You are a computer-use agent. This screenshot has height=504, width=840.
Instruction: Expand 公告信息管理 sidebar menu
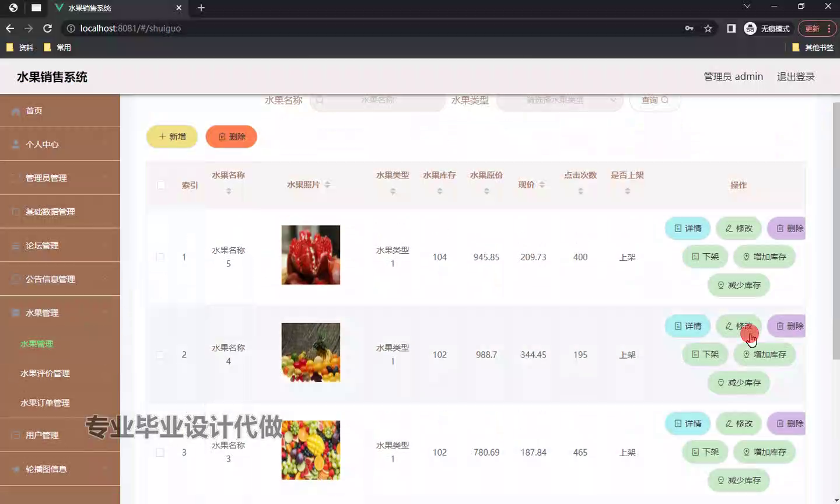60,279
